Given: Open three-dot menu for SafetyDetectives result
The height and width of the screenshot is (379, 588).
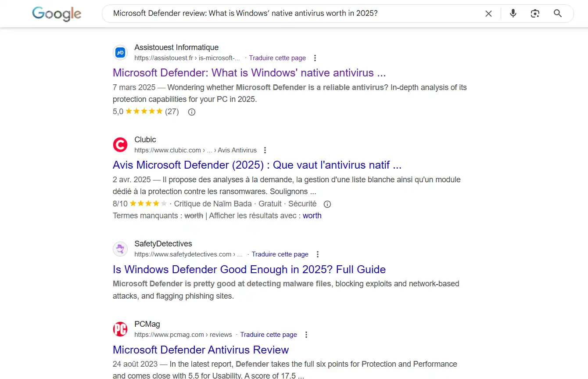Looking at the screenshot, I should [318, 254].
